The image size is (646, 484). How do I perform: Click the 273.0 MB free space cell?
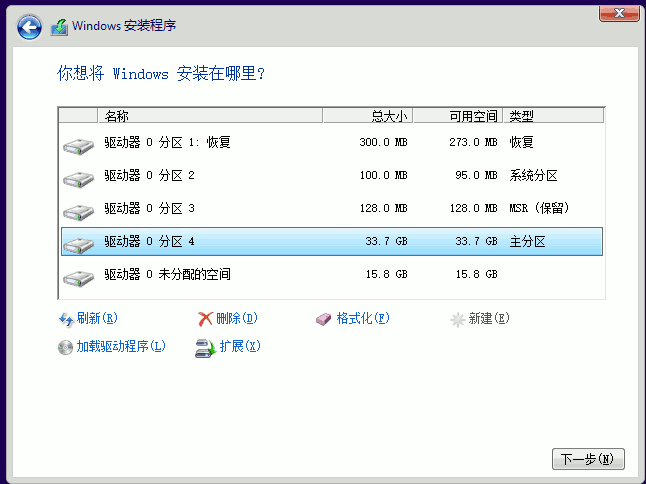(x=473, y=143)
